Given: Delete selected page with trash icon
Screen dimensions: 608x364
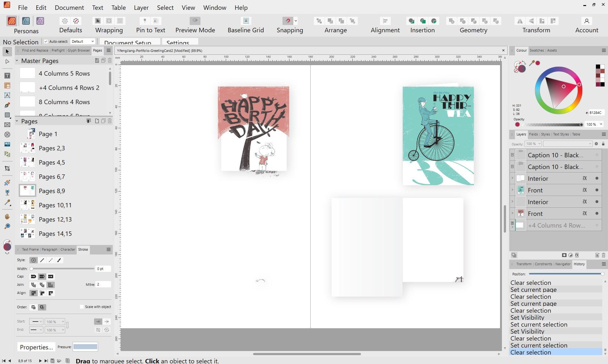Looking at the screenshot, I should tap(110, 121).
